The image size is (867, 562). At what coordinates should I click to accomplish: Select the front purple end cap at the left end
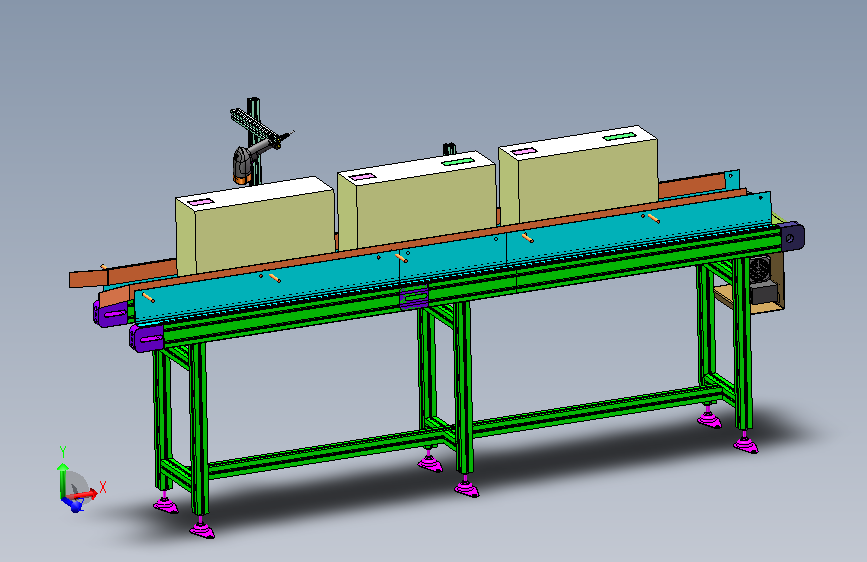[x=147, y=337]
